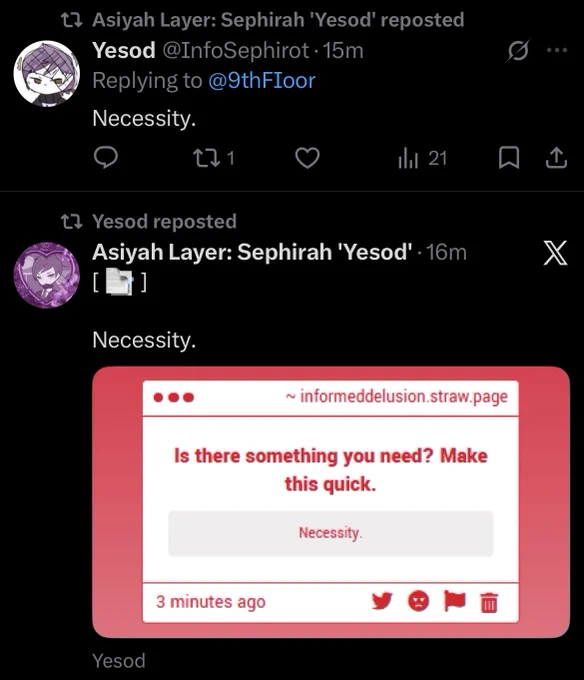
Task: Delete the response with trash icon
Action: pos(489,602)
